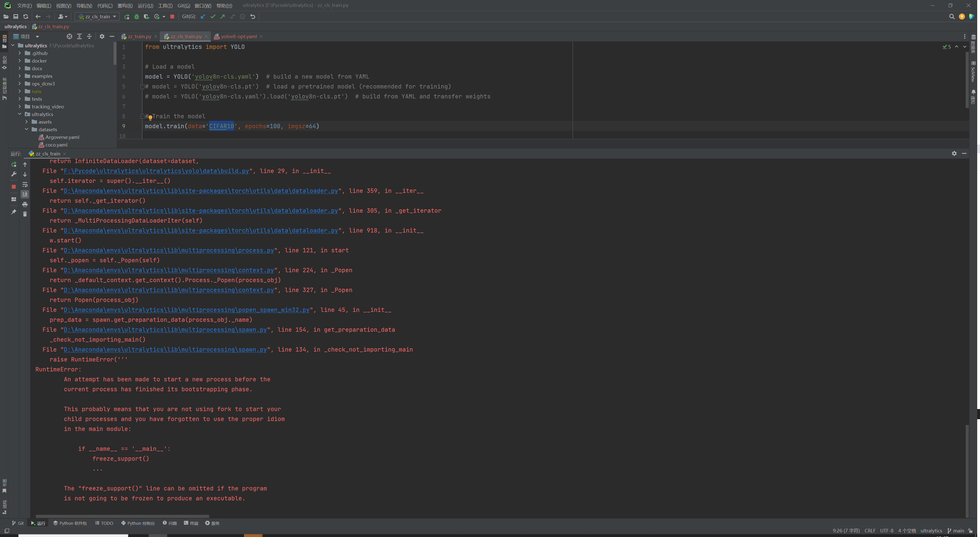Toggle scroll to end in run panel

[25, 194]
